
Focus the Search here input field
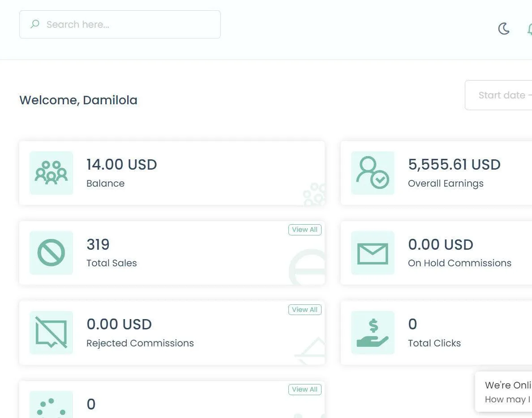tap(120, 25)
